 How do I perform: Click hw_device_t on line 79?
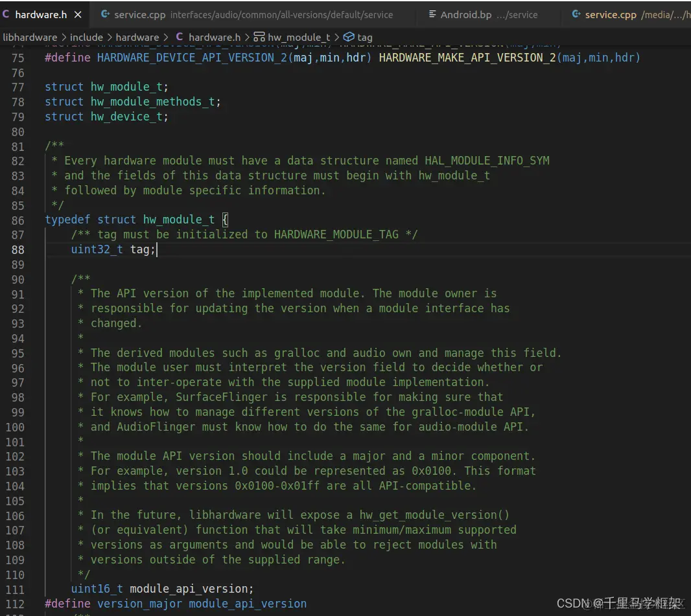coord(126,117)
